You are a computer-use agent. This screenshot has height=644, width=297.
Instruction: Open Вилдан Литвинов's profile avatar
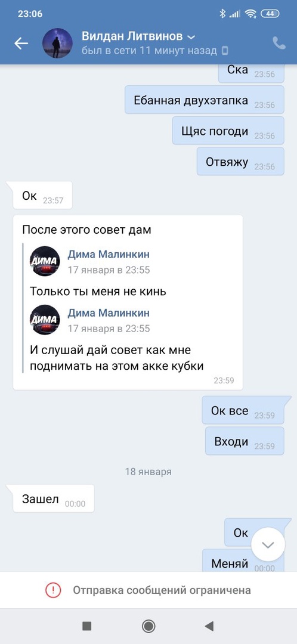tap(57, 43)
